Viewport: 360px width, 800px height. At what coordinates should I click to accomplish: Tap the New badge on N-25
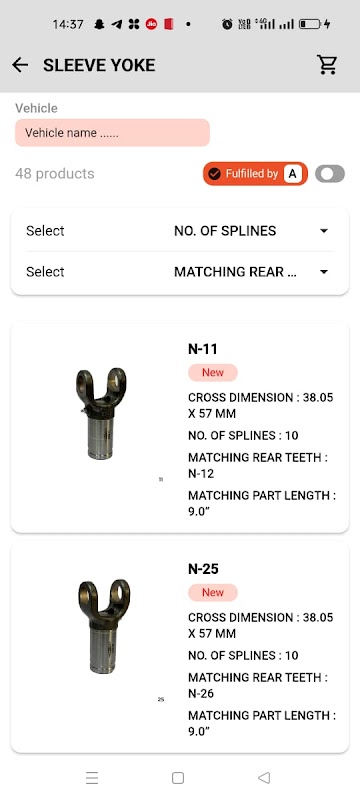(213, 592)
